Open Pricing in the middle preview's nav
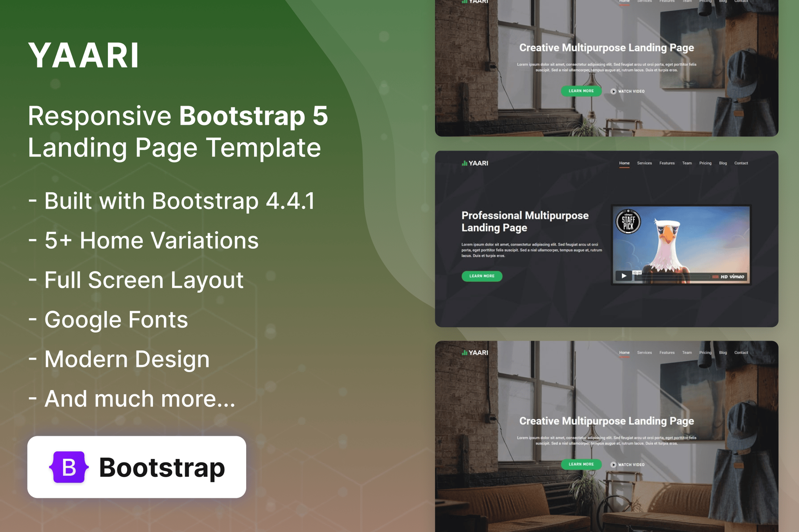799x532 pixels. 705,163
